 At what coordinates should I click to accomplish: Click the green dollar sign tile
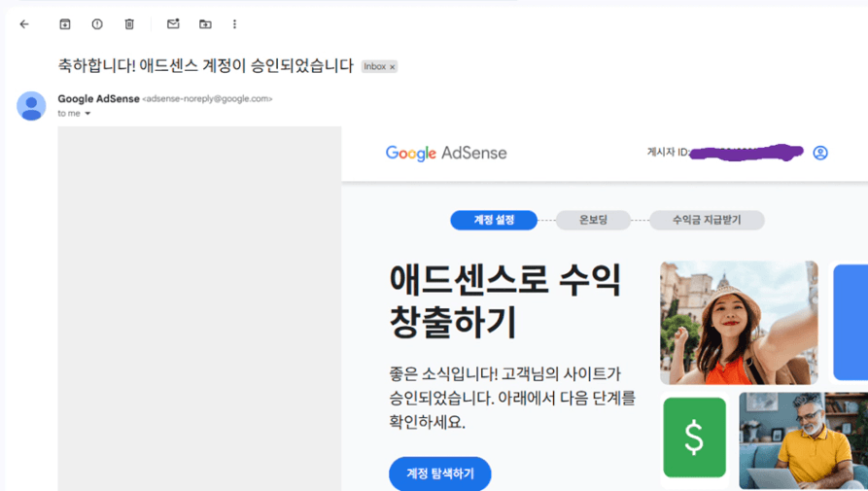coord(694,438)
